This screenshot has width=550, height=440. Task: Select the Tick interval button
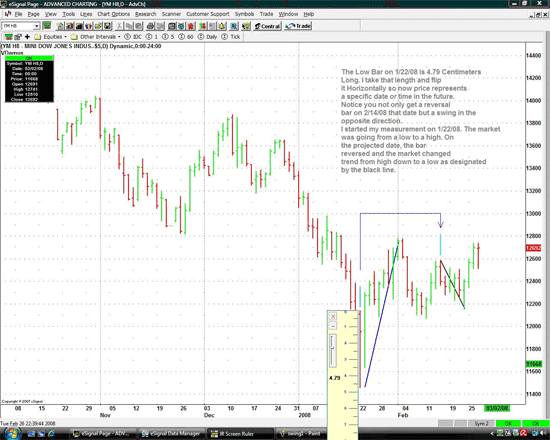(231, 36)
